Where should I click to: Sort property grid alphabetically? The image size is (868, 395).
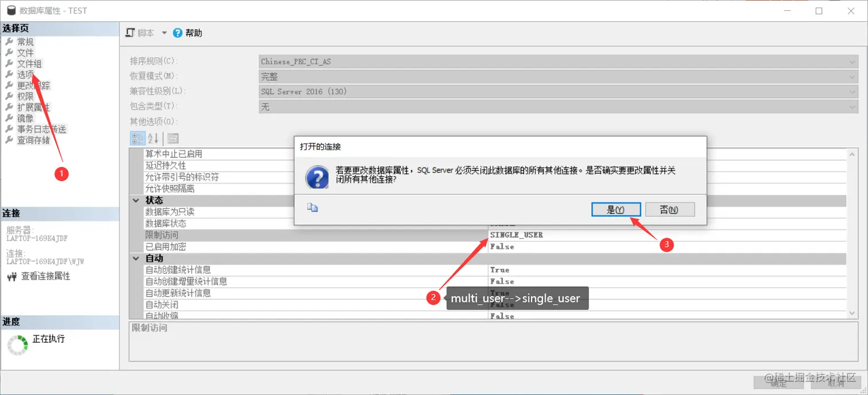153,138
